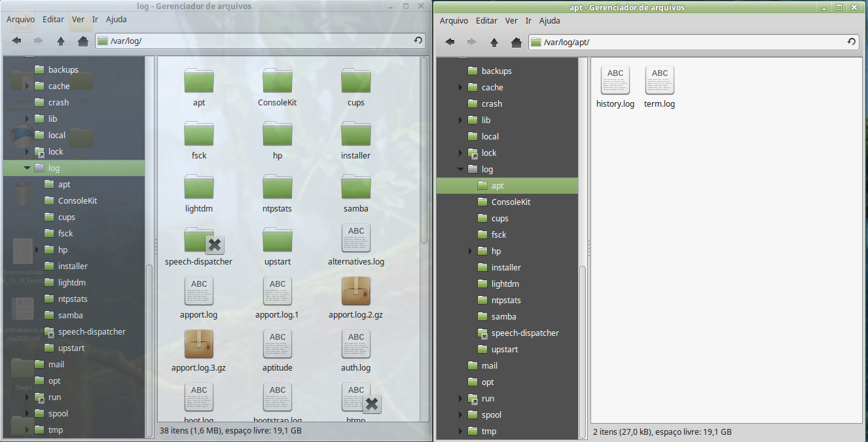Select ntpstats in log window tree
The image size is (868, 442).
point(73,299)
